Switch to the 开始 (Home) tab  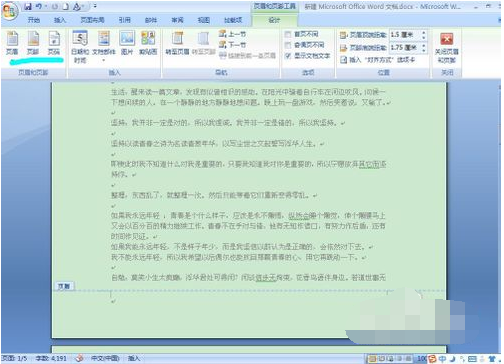[x=33, y=20]
